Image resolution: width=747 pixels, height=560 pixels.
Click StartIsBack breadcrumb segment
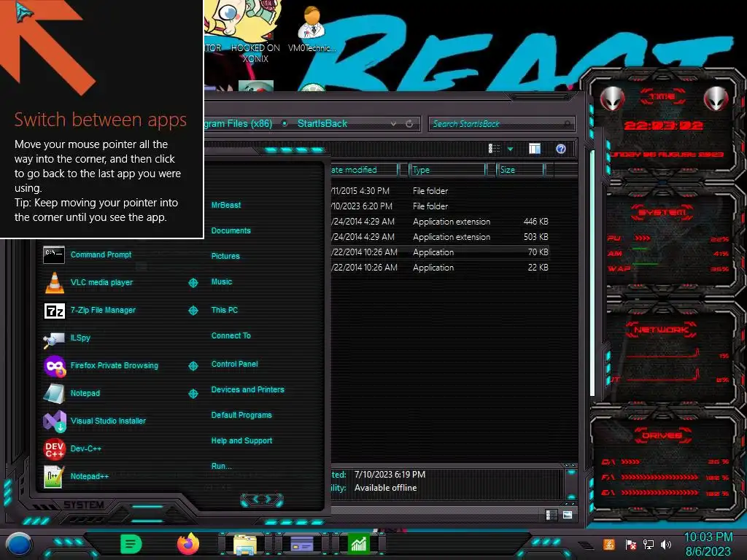[x=322, y=123]
